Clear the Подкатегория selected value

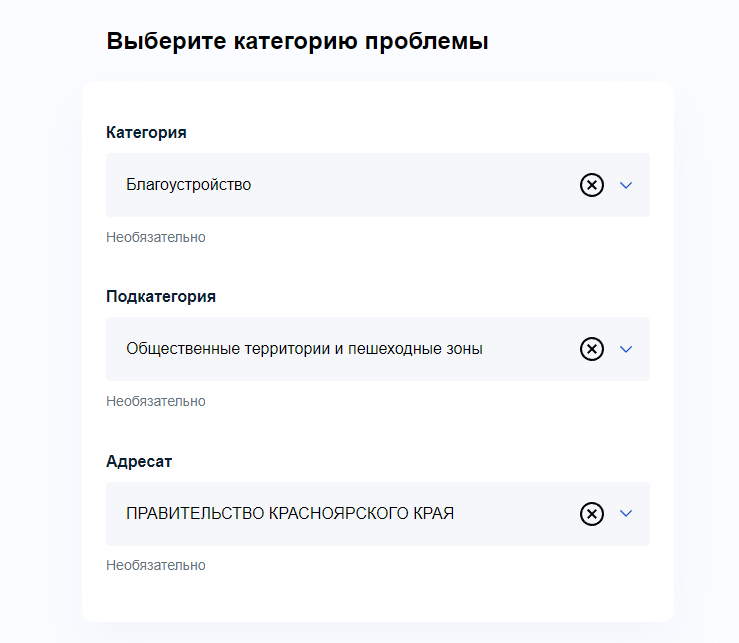(x=591, y=349)
